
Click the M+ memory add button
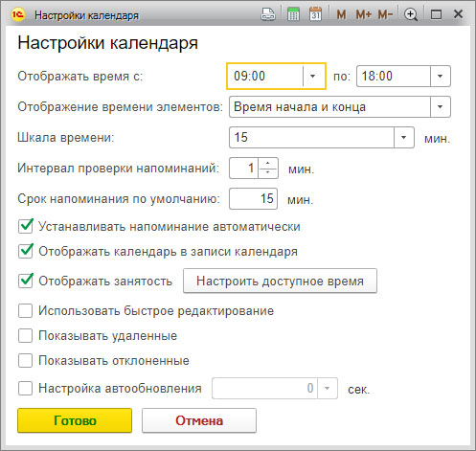(x=363, y=14)
